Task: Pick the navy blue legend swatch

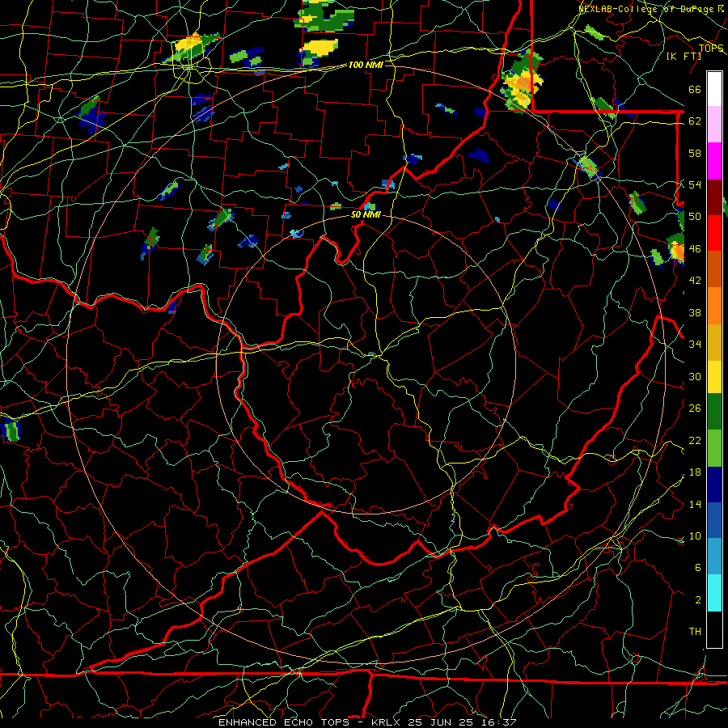Action: pos(714,485)
